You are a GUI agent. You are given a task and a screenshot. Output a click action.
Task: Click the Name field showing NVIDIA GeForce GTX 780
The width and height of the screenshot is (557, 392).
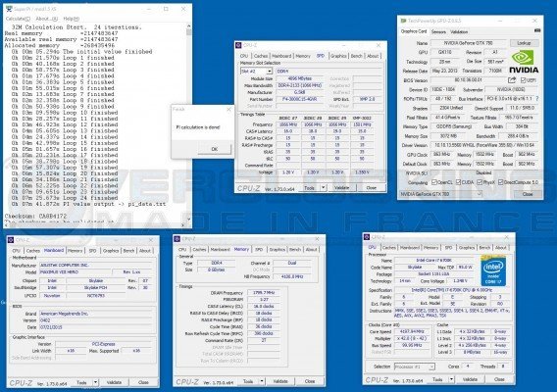(469, 43)
